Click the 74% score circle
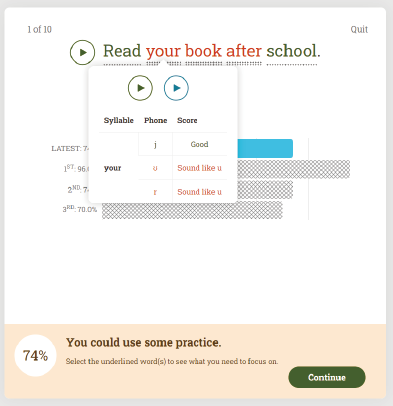The height and width of the screenshot is (406, 393). [x=35, y=355]
